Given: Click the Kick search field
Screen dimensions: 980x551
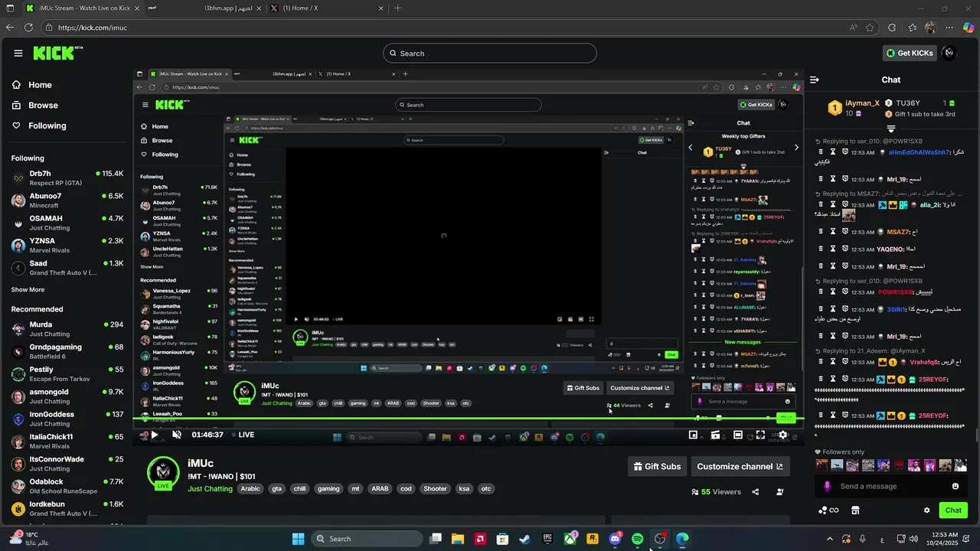Looking at the screenshot, I should 490,53.
